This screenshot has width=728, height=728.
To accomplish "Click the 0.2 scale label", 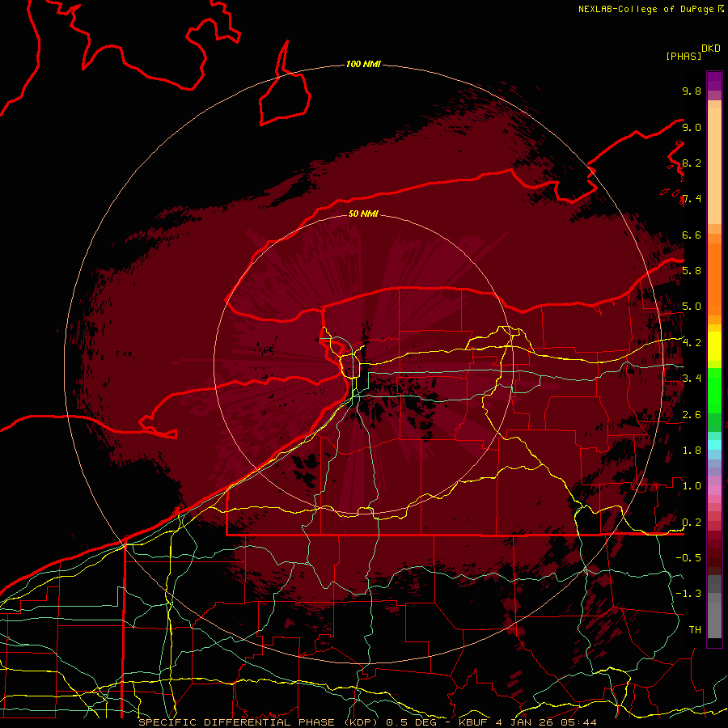I will click(692, 523).
